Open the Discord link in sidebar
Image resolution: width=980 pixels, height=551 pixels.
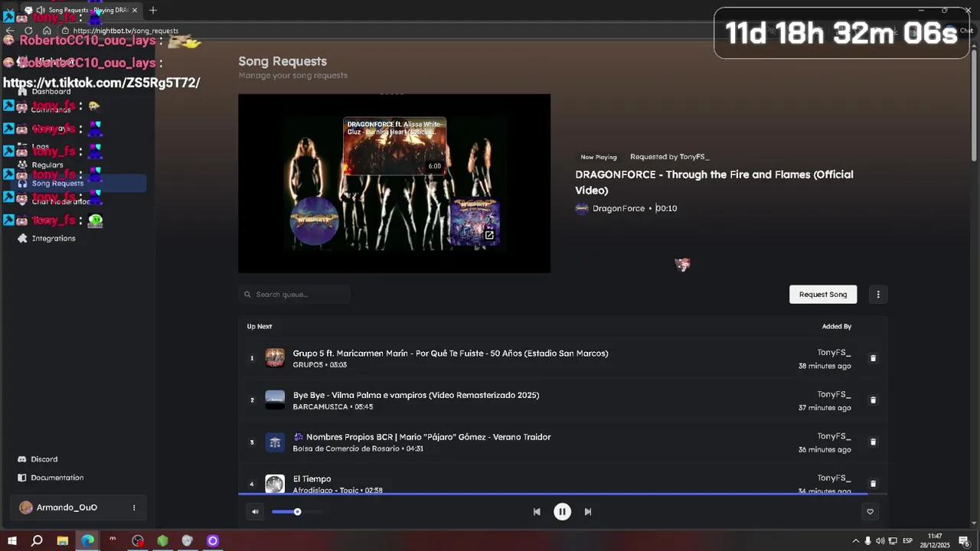[x=44, y=459]
